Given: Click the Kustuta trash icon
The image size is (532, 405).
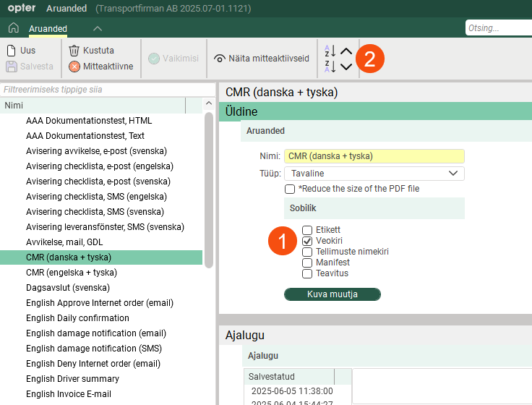Looking at the screenshot, I should pyautogui.click(x=74, y=51).
